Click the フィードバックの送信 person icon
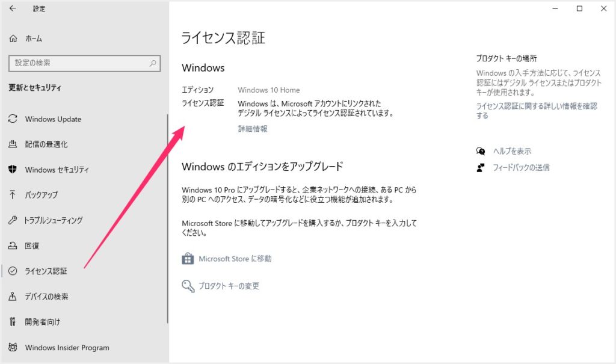This screenshot has width=616, height=364. click(x=481, y=168)
